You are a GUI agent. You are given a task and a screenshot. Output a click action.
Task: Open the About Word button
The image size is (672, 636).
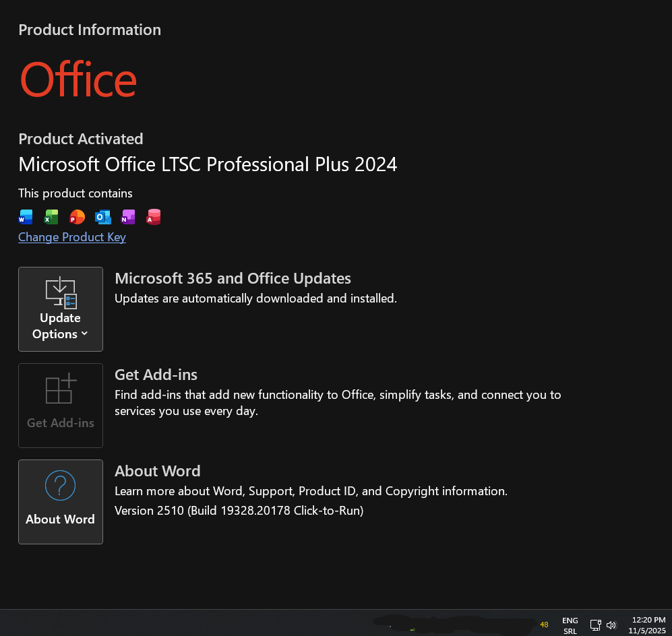point(61,502)
